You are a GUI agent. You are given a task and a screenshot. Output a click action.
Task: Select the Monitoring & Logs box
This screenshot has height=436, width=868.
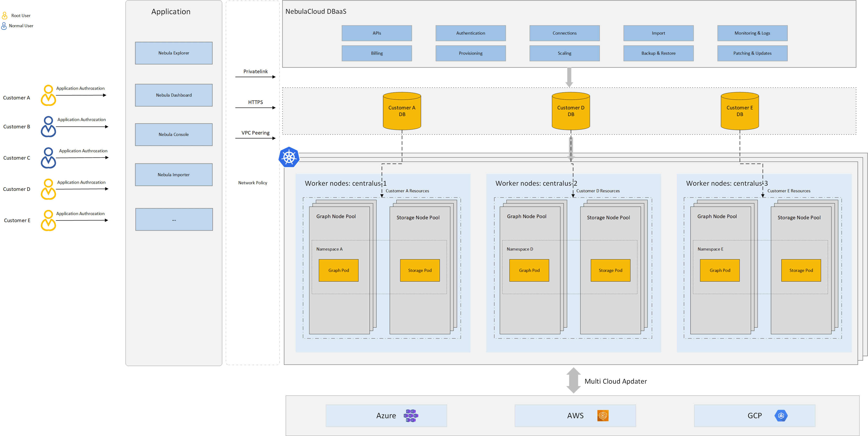point(752,33)
